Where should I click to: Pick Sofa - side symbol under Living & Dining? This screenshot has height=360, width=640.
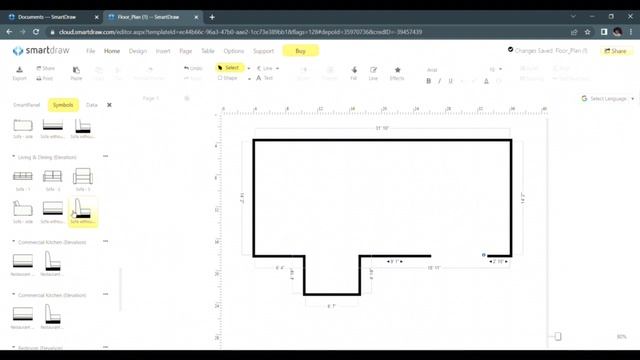coord(23,212)
